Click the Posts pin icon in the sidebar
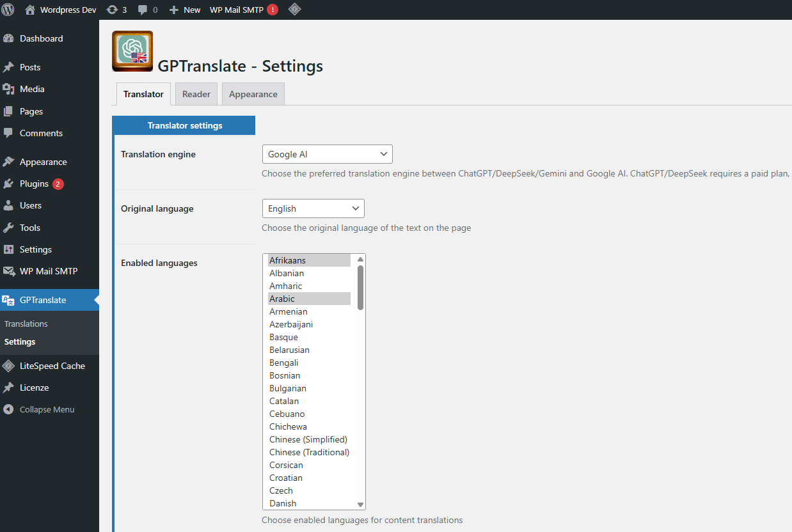The width and height of the screenshot is (792, 532). (8, 67)
